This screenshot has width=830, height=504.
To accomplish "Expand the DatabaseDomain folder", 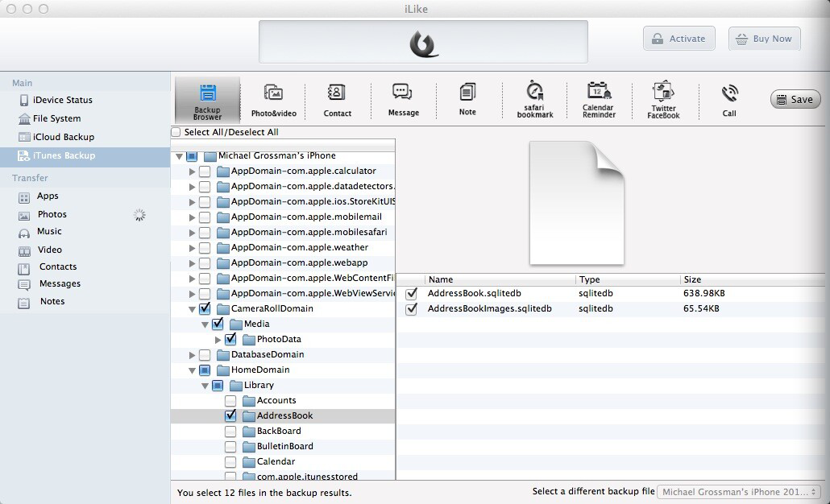I will point(192,355).
